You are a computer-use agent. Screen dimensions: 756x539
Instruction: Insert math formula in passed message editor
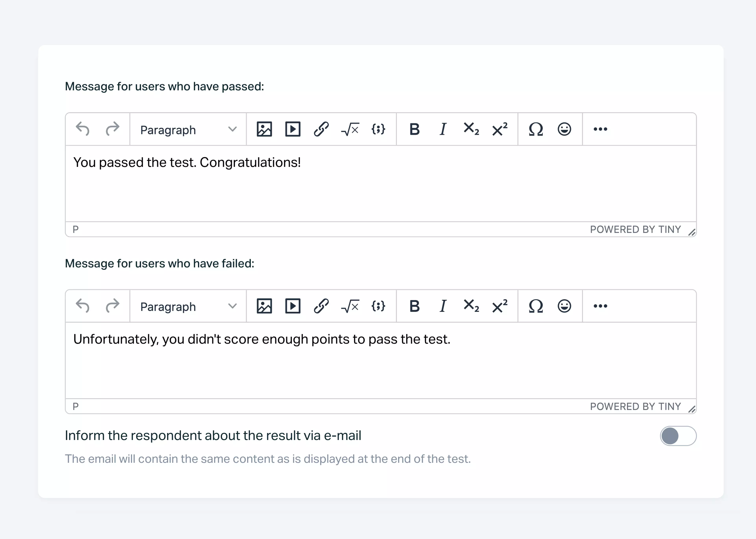(350, 129)
